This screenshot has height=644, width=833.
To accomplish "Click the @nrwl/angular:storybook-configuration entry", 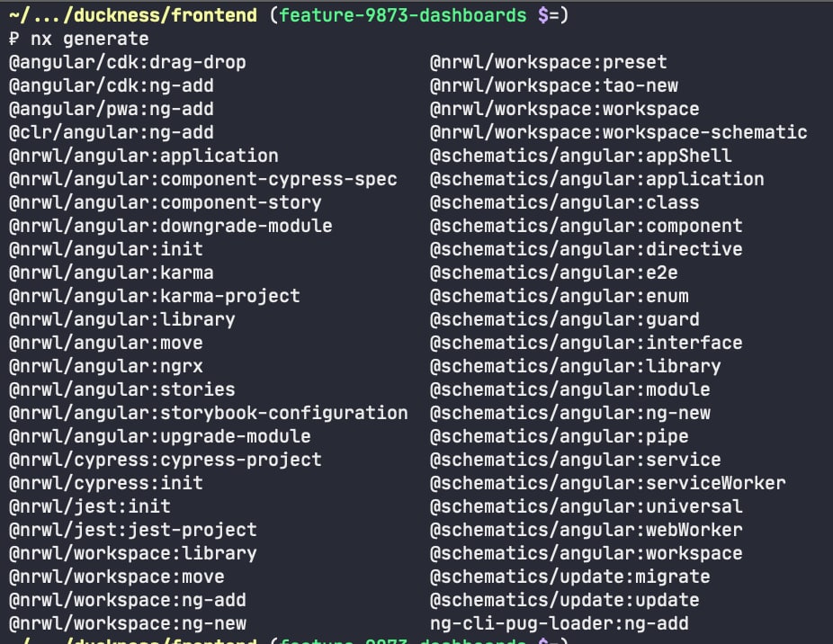I will pos(209,413).
